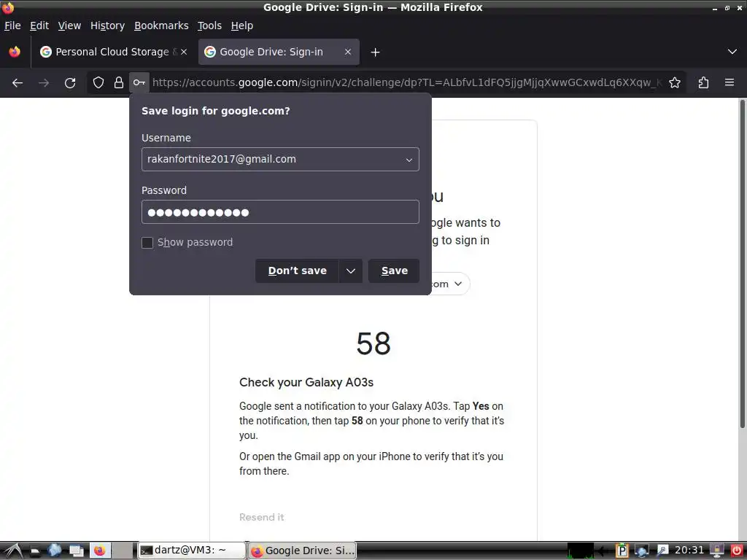Click the CPU usage monitor graph

(x=580, y=551)
